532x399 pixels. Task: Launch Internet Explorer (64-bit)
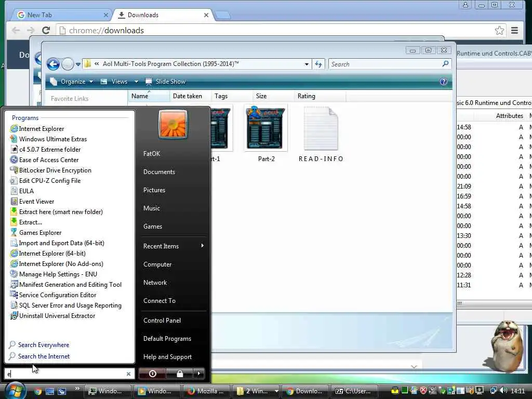(x=48, y=254)
